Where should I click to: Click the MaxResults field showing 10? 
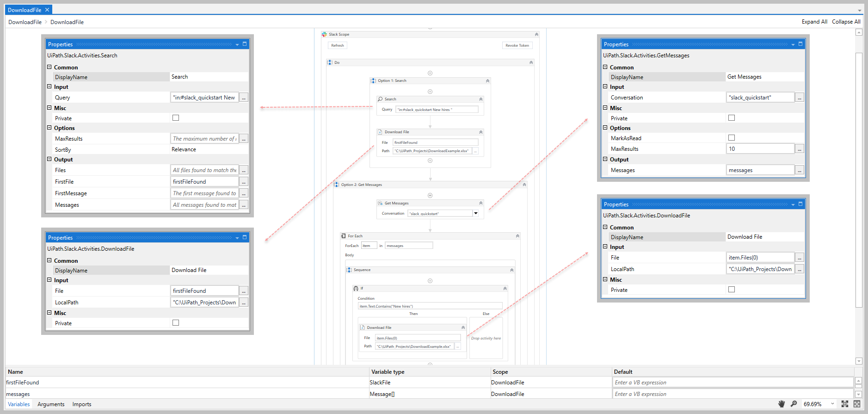[x=760, y=149]
